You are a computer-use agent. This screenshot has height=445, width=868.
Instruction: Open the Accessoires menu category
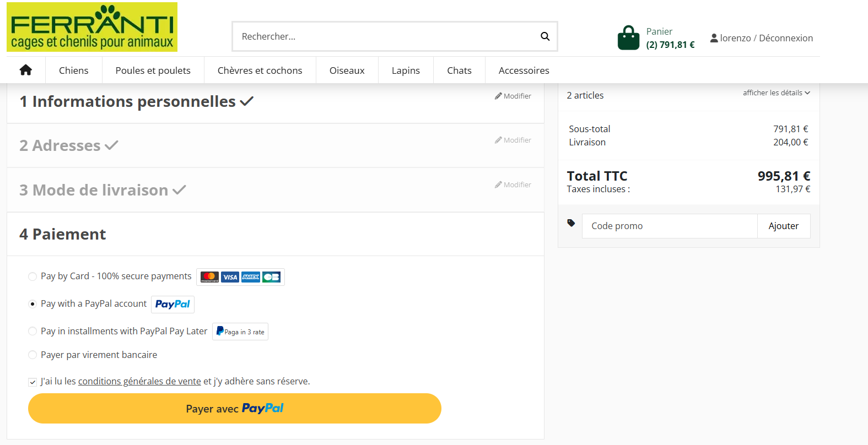coord(524,70)
